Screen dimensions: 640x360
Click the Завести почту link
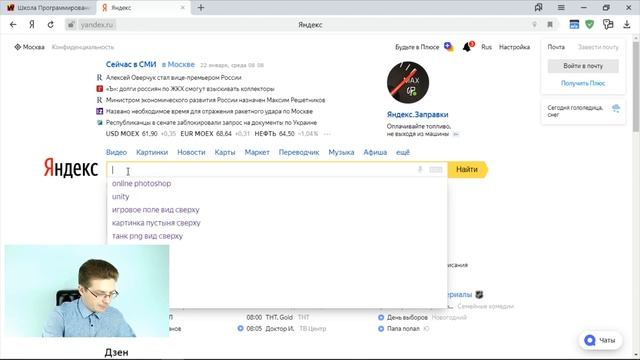(x=598, y=47)
